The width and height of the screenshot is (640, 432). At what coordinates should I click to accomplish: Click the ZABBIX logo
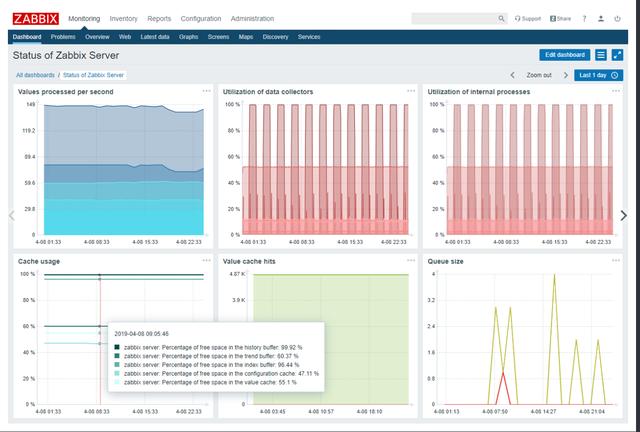point(36,19)
